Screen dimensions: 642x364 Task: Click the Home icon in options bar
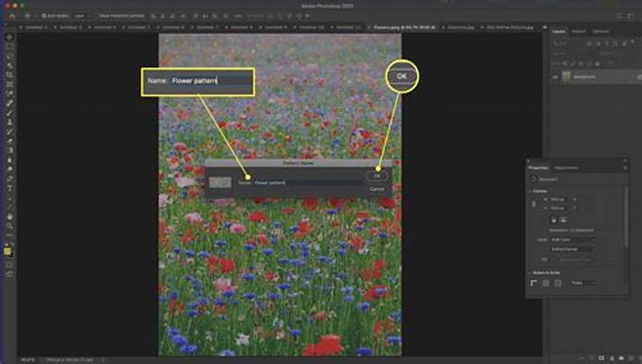coord(12,16)
